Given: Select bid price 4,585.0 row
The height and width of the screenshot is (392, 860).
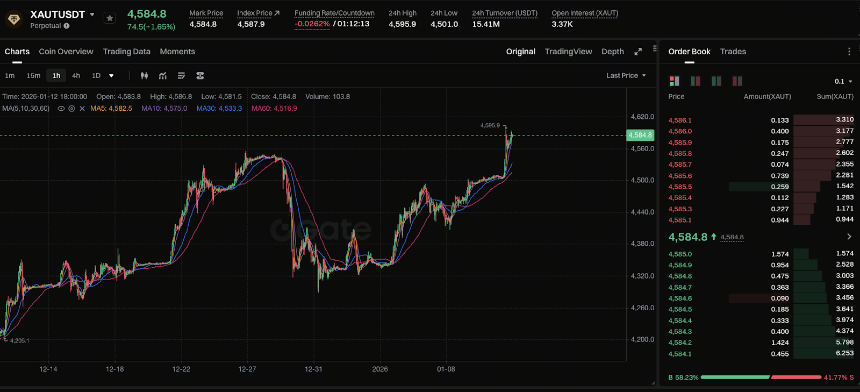Looking at the screenshot, I should (761, 254).
